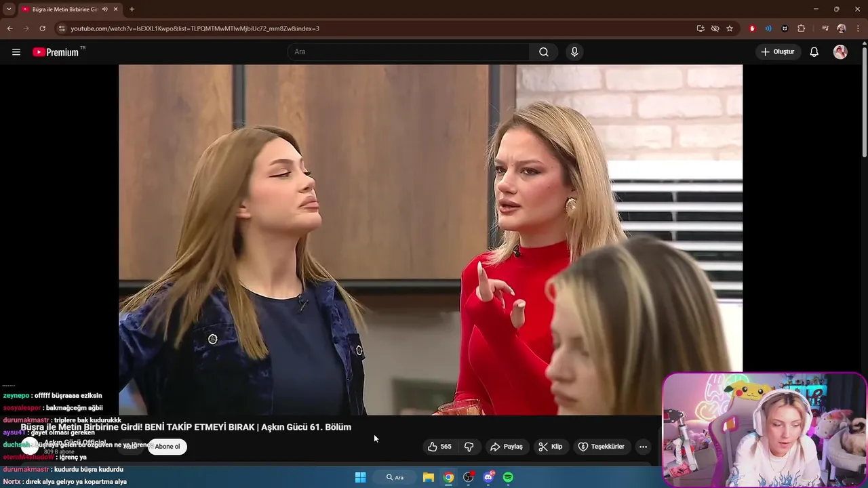868x488 pixels.
Task: Like the video with thumbs up
Action: point(439,447)
